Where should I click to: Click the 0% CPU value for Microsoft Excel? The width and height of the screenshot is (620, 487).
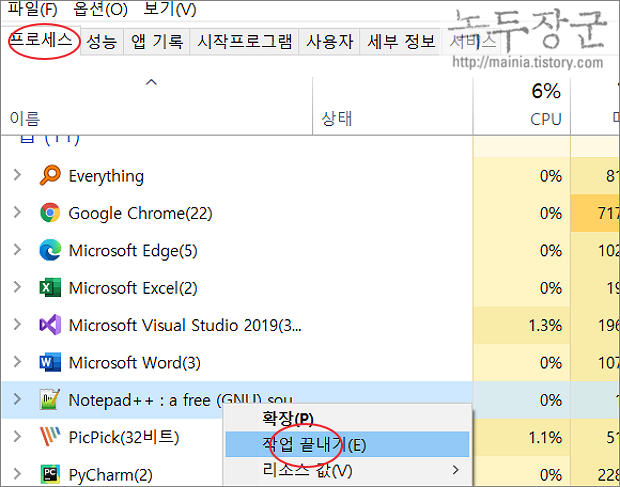551,288
